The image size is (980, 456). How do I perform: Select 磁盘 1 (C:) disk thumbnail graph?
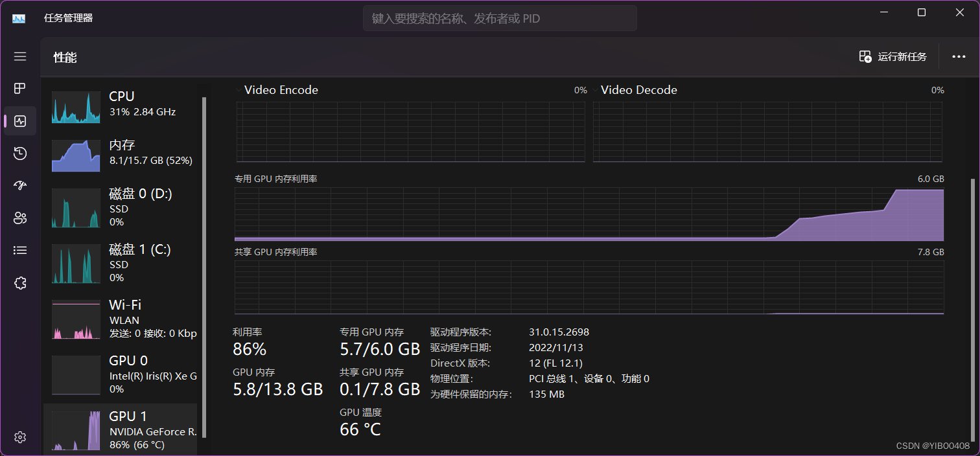(x=76, y=264)
